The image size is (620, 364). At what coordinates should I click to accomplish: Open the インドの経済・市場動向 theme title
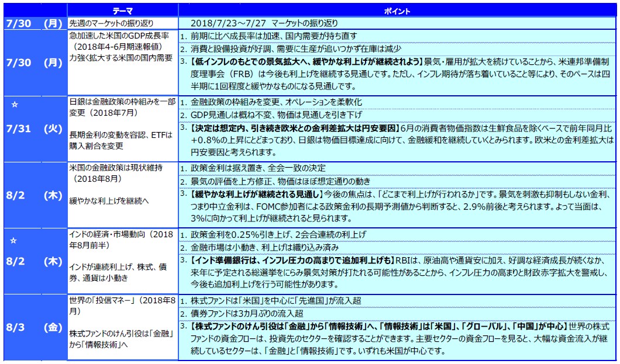pos(121,234)
